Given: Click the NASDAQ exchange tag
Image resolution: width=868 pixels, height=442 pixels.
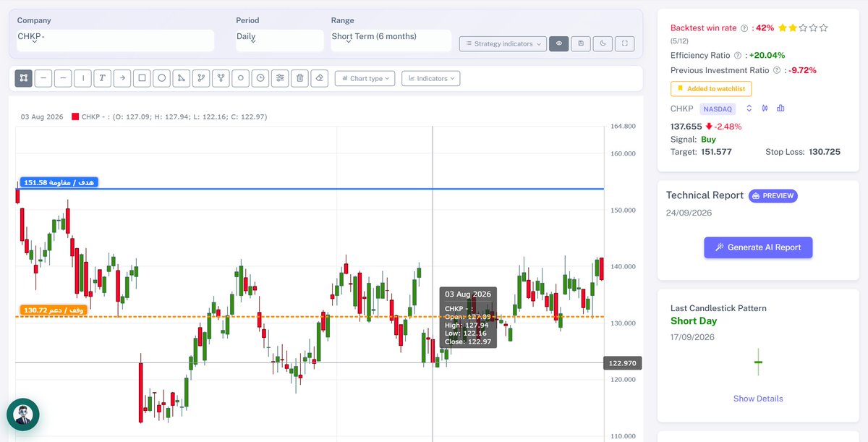Looking at the screenshot, I should pyautogui.click(x=718, y=109).
